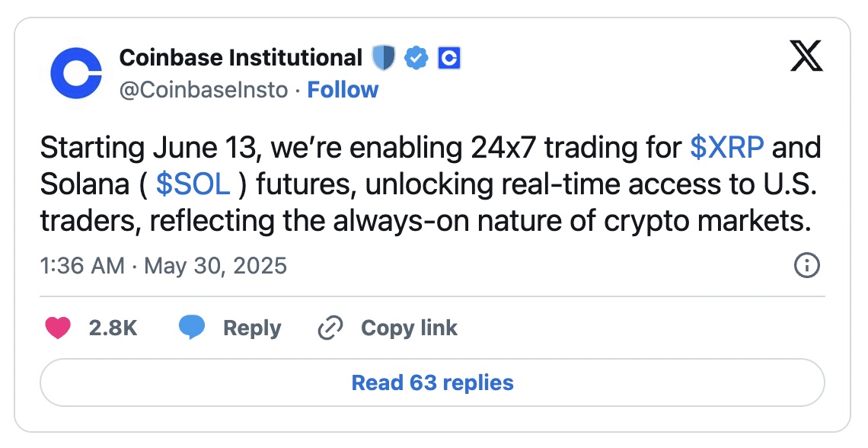Click the circled info icon
Image resolution: width=868 pixels, height=448 pixels.
click(807, 266)
